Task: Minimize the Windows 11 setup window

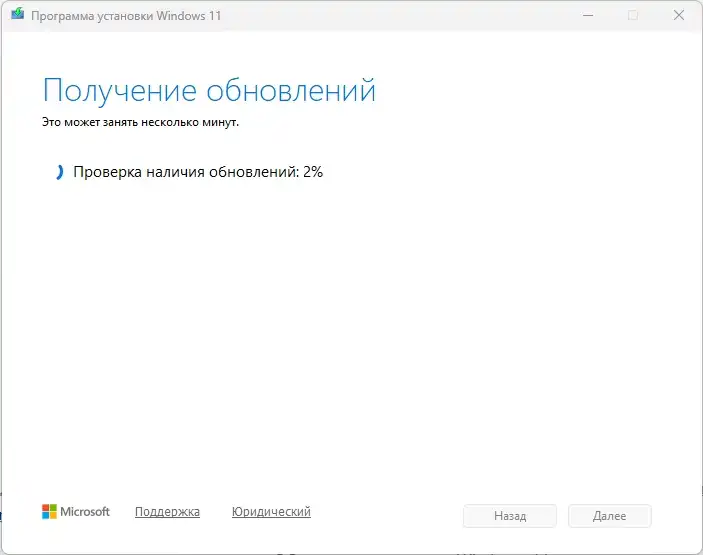Action: click(588, 15)
